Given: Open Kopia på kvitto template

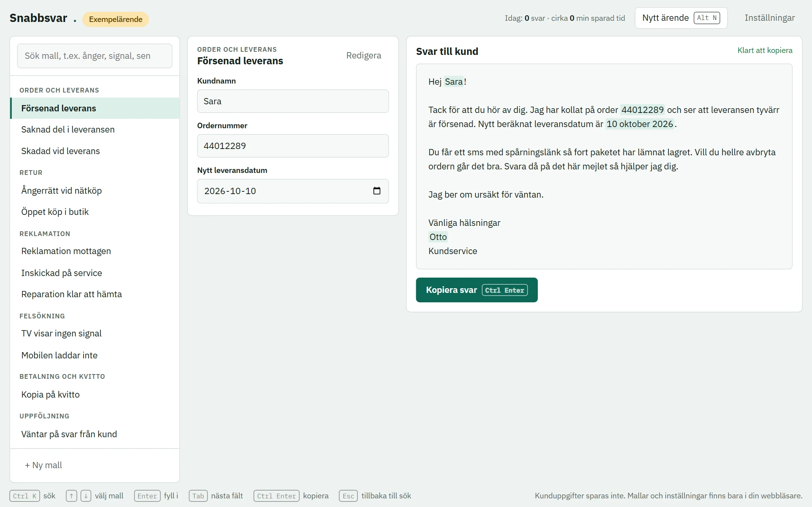Looking at the screenshot, I should point(95,394).
